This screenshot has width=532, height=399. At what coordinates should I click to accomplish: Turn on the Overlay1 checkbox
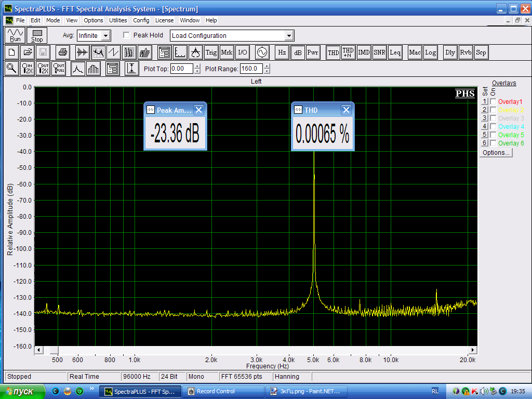pyautogui.click(x=493, y=102)
